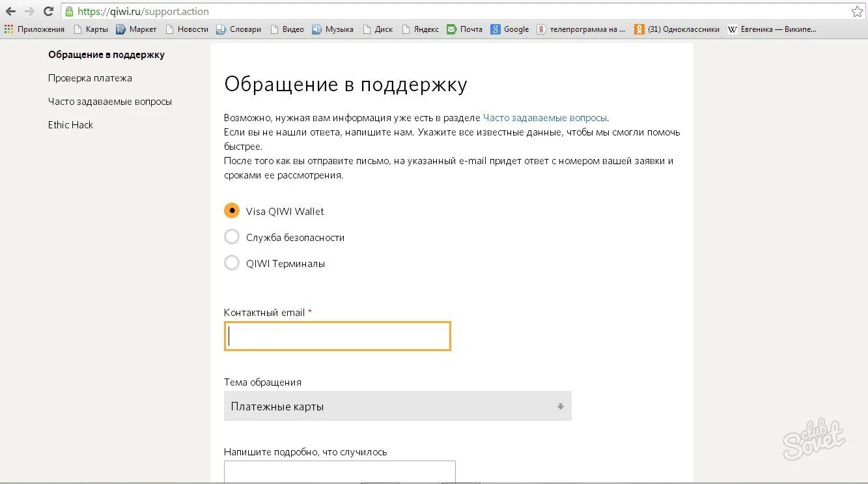Open the Приложения apps bookmark
The width and height of the screenshot is (868, 484).
[35, 29]
